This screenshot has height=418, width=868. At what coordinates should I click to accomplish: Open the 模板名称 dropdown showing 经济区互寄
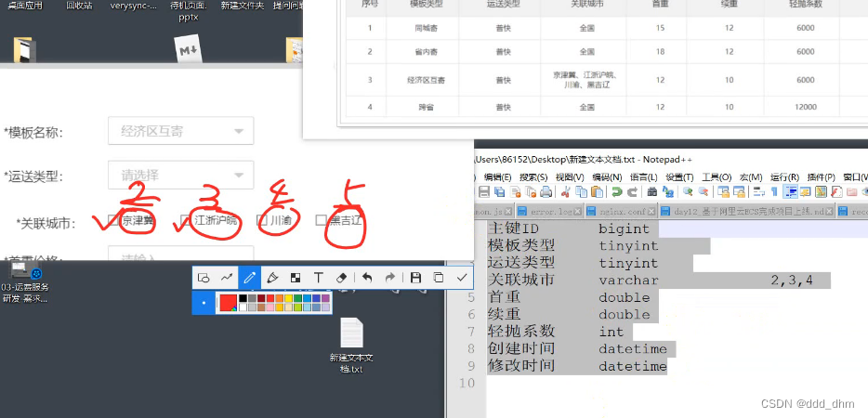[181, 131]
